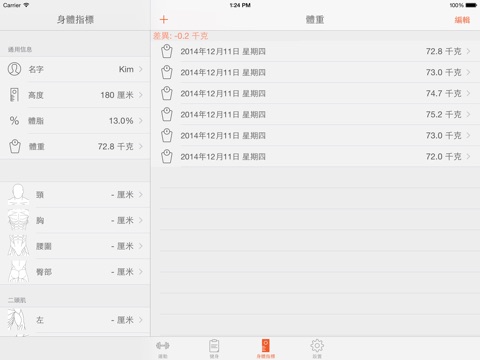This screenshot has width=480, height=360.
Task: Tap the battery icon in status bar
Action: pos(471,5)
